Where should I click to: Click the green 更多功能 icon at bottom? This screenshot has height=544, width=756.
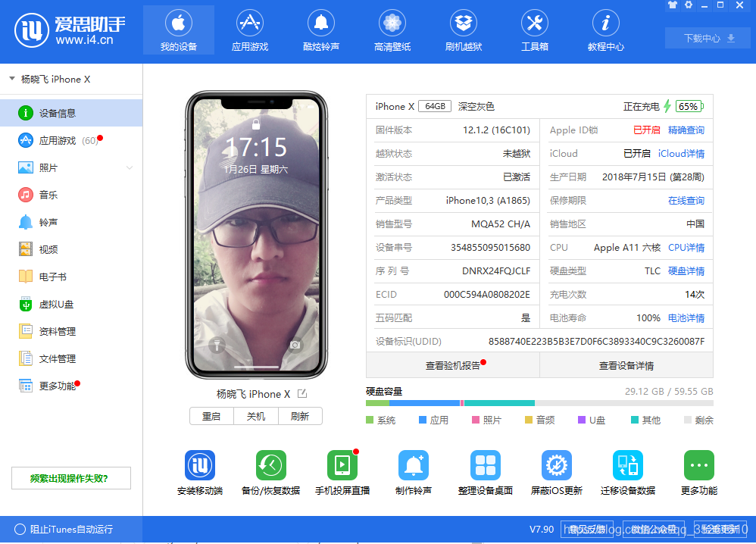coord(698,465)
